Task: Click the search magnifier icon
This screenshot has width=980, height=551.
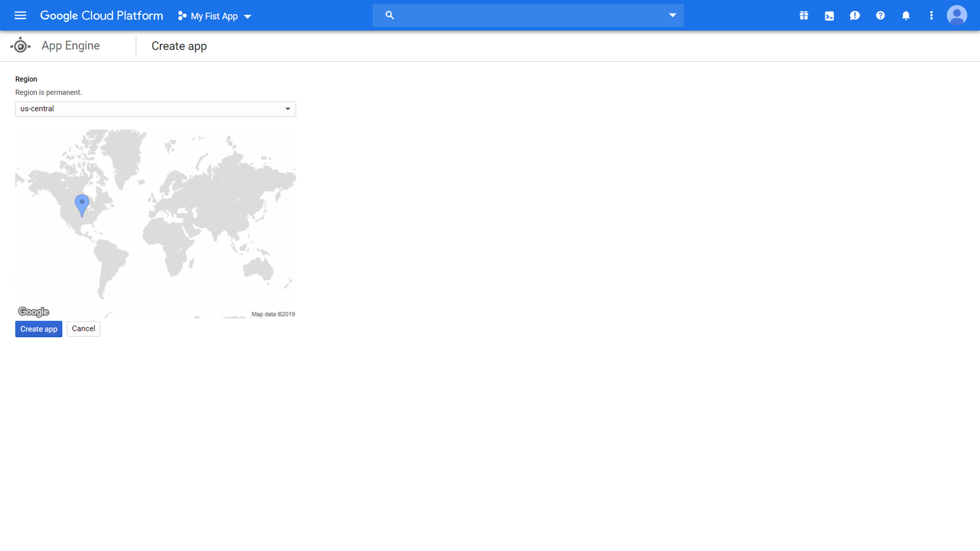Action: [x=390, y=15]
